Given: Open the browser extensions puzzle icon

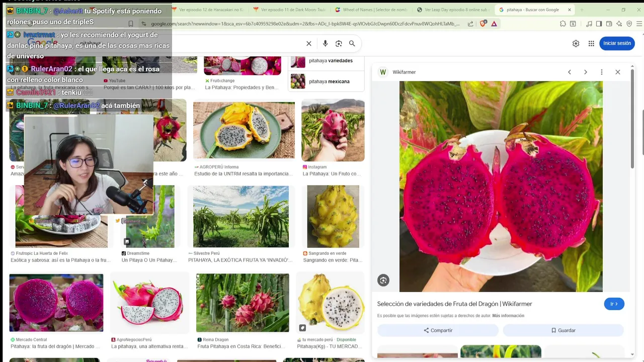Looking at the screenshot, I should point(562,24).
